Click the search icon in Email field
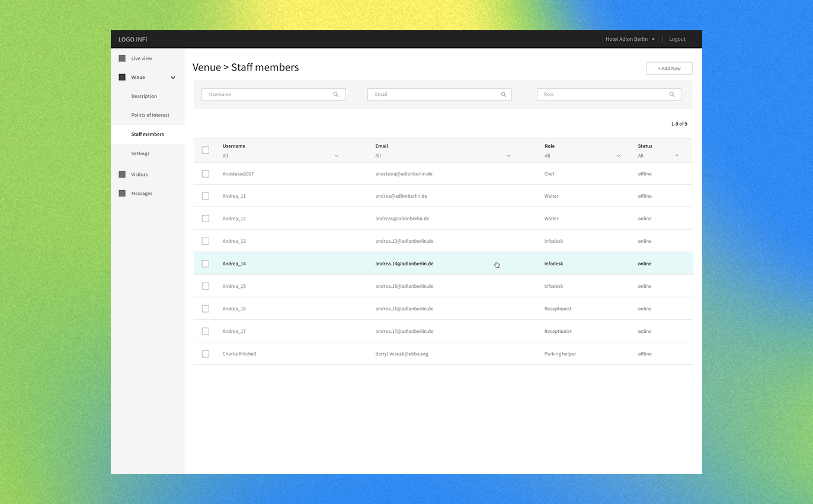813x504 pixels. [x=504, y=94]
